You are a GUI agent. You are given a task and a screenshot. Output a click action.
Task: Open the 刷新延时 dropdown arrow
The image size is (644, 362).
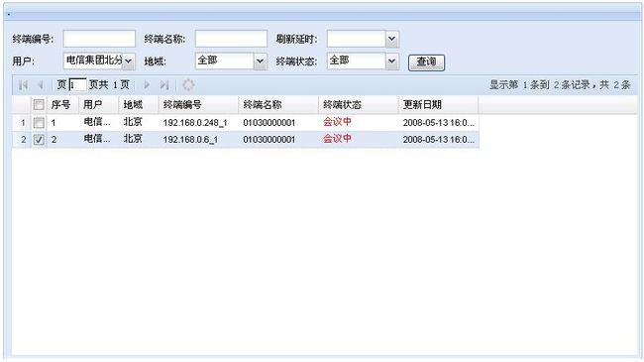391,39
